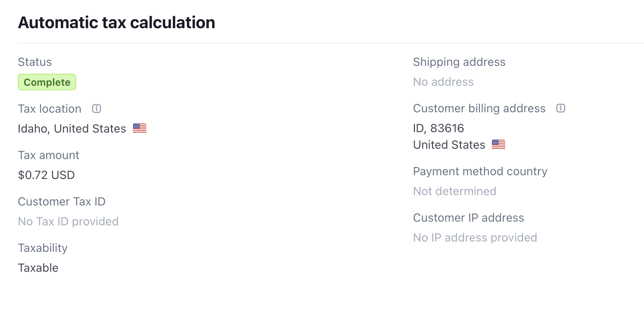Image resolution: width=644 pixels, height=314 pixels.
Task: Click the Idaho, United States tax location text
Action: 72,129
